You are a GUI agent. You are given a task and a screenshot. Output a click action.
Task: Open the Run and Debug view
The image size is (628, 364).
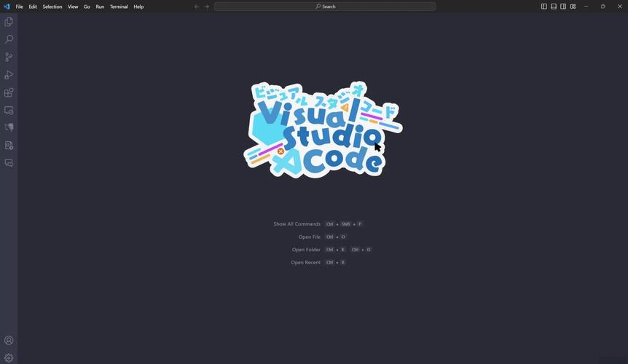9,75
